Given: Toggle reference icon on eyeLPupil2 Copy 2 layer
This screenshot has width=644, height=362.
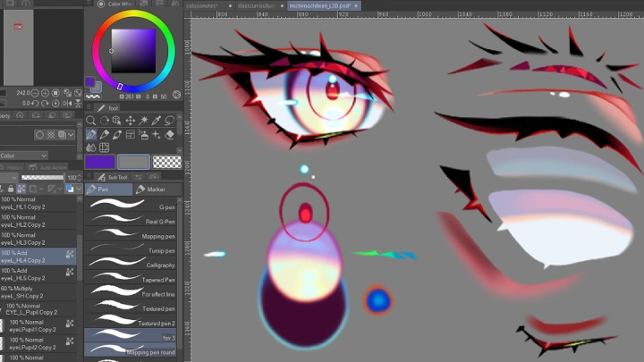Looking at the screenshot, I should (70, 341).
